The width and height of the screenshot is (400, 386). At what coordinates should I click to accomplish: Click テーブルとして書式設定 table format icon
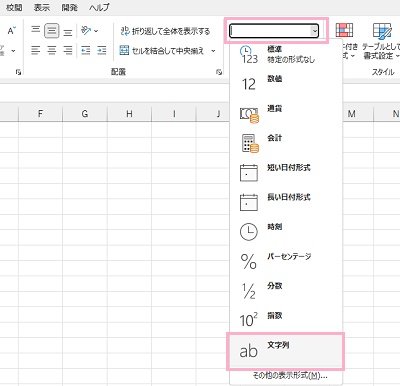(382, 31)
